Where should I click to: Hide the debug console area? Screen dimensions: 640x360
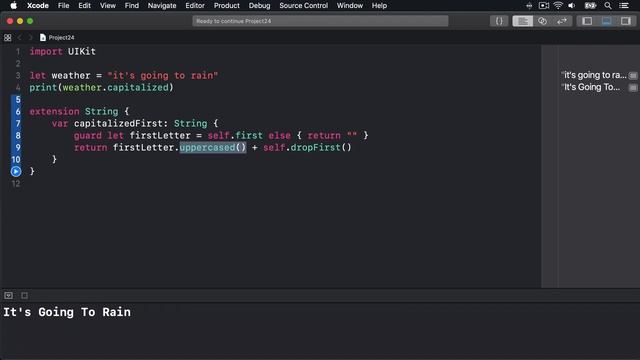9,295
